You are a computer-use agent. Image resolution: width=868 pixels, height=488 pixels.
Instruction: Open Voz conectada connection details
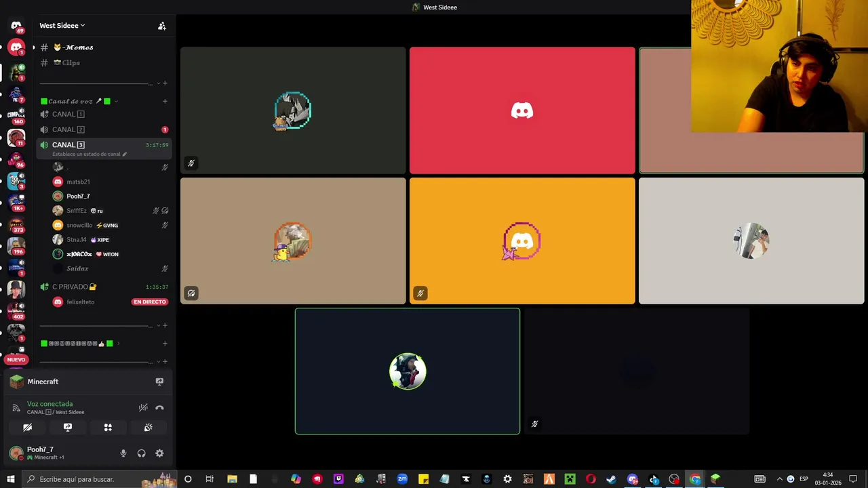(x=50, y=404)
